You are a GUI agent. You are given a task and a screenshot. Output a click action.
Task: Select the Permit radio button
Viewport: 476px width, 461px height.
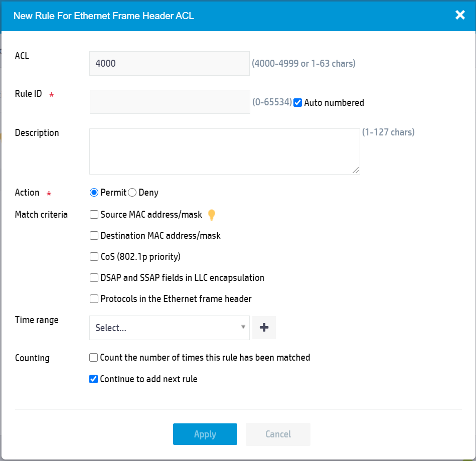pos(94,193)
